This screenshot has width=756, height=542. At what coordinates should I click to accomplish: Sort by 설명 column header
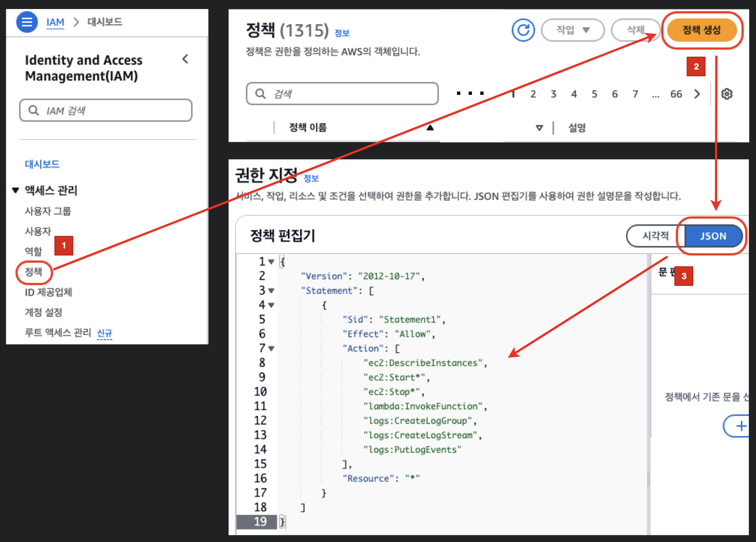[577, 128]
